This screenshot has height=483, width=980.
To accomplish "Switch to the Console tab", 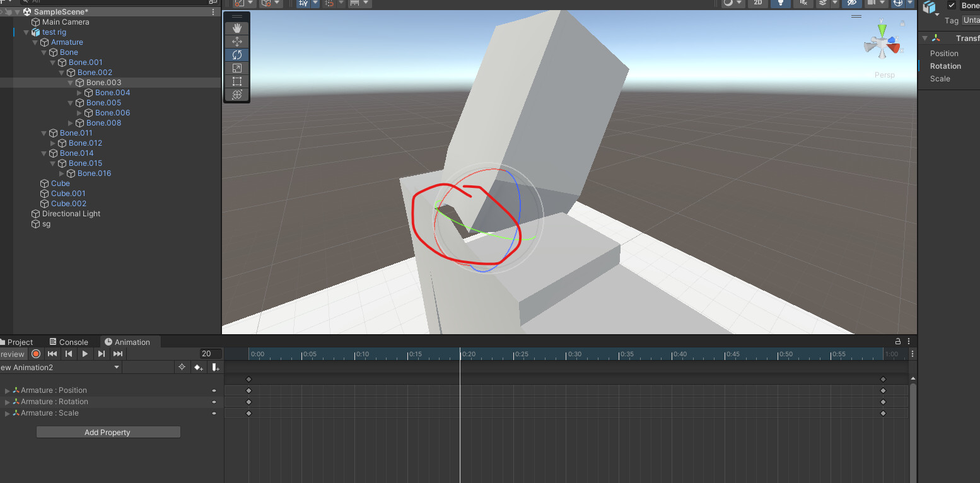I will [69, 341].
